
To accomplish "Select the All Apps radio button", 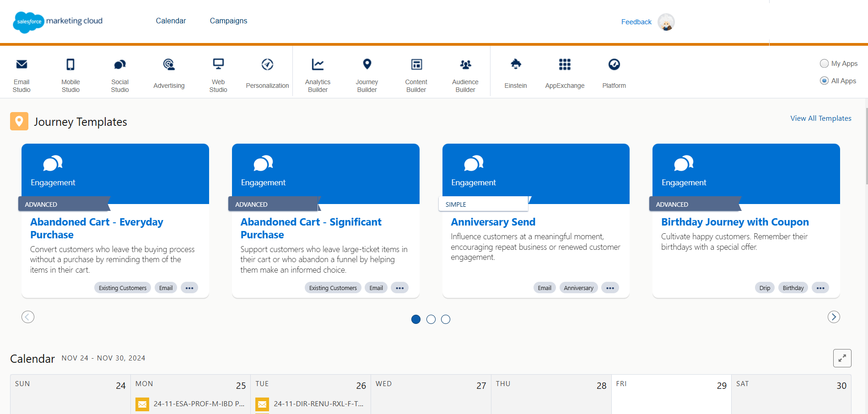I will 824,81.
